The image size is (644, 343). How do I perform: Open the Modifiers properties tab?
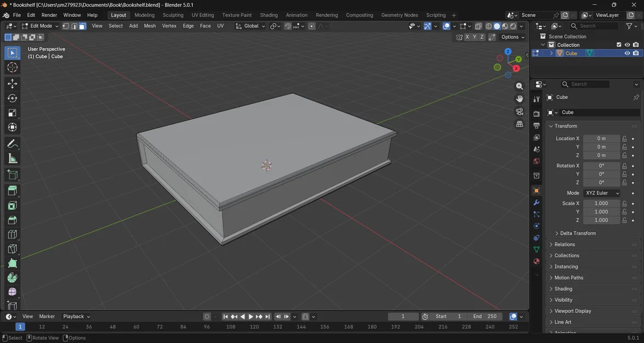point(537,203)
